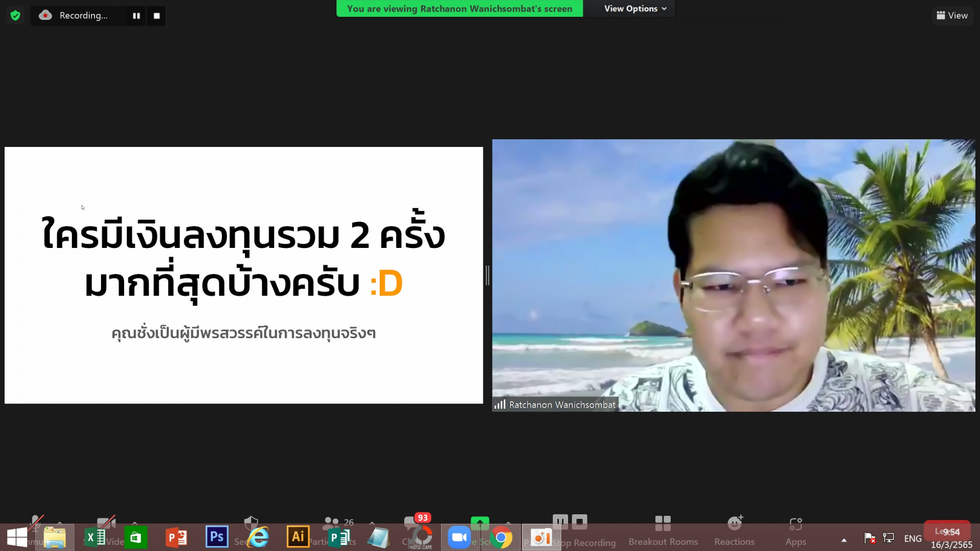Unmute the microphone in Zoom toolbar
The width and height of the screenshot is (980, 551).
(x=36, y=522)
